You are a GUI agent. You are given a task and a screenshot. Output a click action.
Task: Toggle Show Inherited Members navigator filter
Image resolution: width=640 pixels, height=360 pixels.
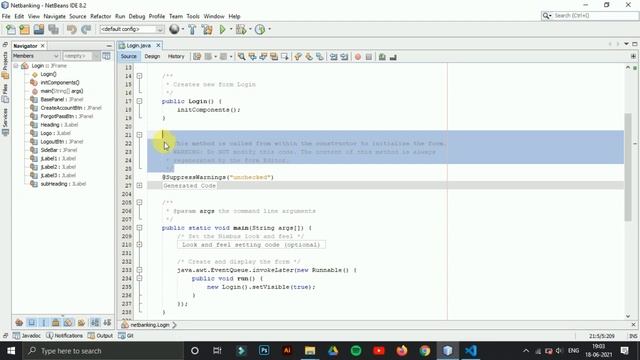pos(19,322)
